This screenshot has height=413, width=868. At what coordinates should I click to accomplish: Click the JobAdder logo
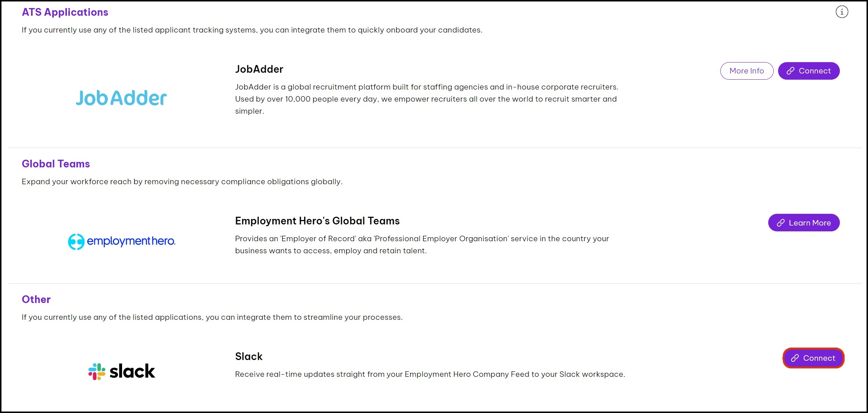121,98
